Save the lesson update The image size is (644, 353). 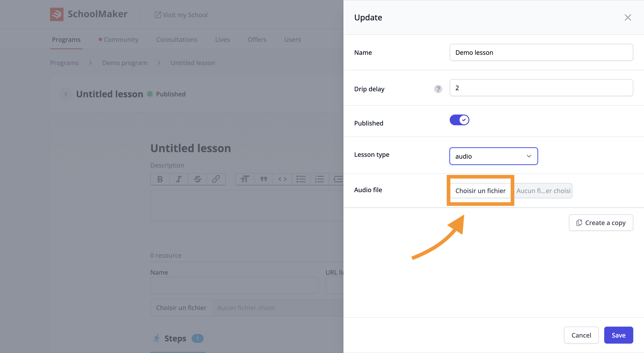(x=619, y=335)
